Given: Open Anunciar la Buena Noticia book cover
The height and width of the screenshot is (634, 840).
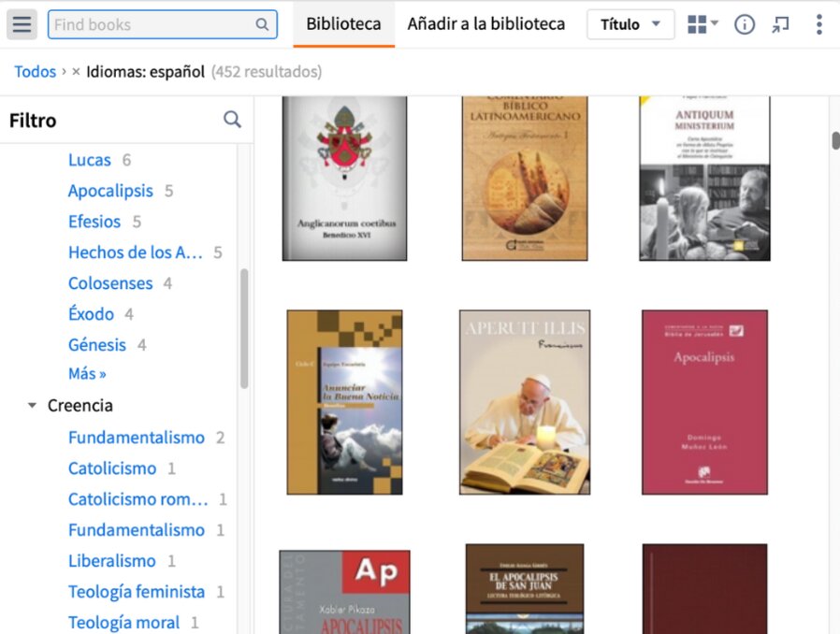Looking at the screenshot, I should click(x=344, y=402).
